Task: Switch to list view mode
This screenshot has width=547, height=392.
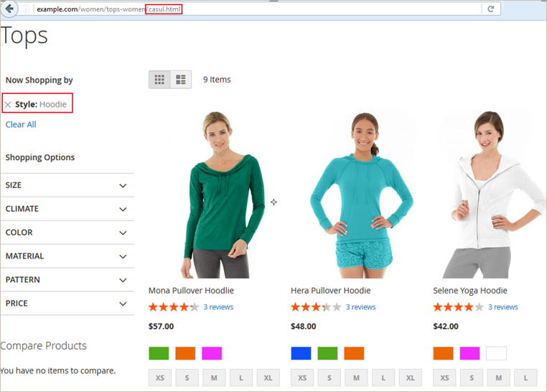Action: [181, 80]
